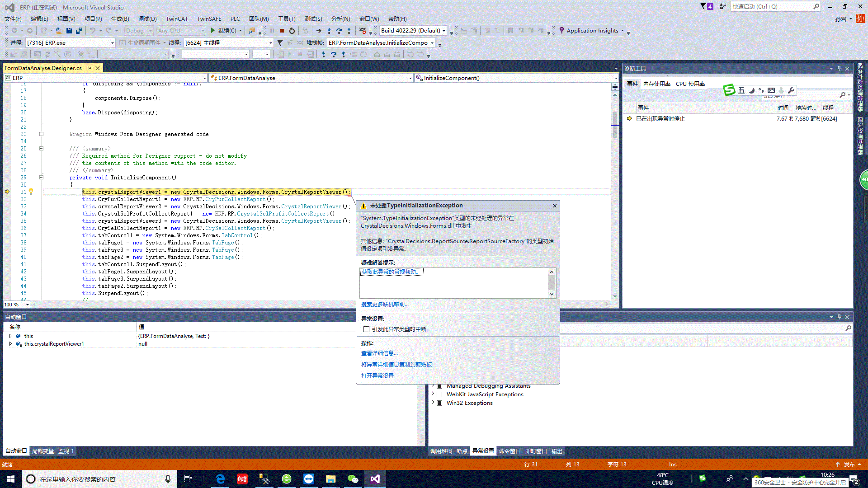Click the Step Over arrow icon

click(x=339, y=31)
